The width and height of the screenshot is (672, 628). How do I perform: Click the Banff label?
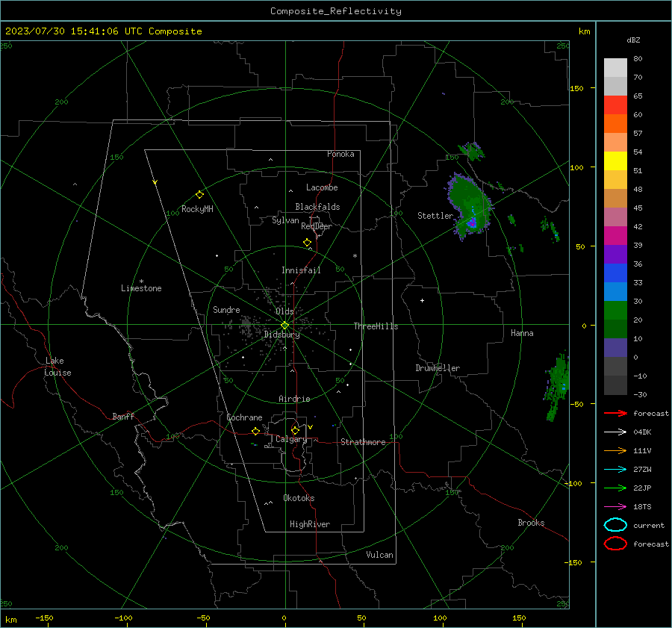point(123,416)
